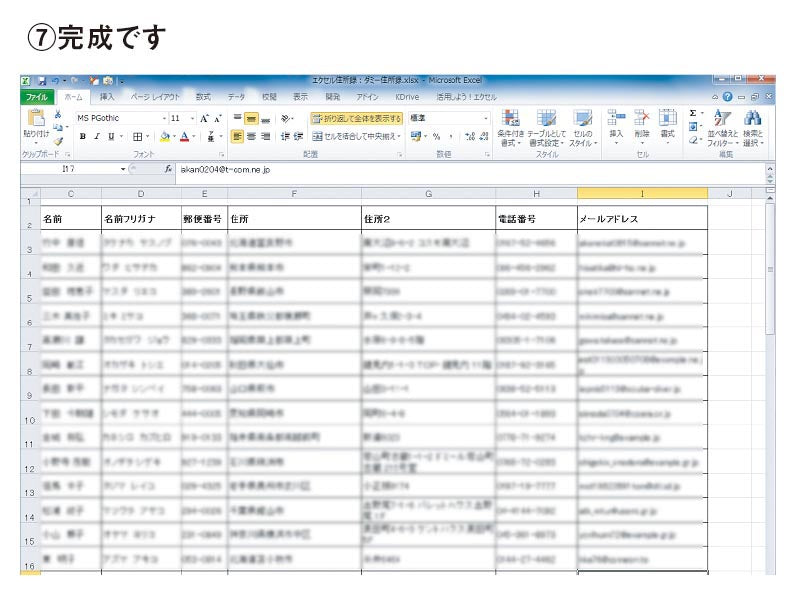Click the fill color paint bucket
This screenshot has height=600, width=800.
click(x=165, y=137)
